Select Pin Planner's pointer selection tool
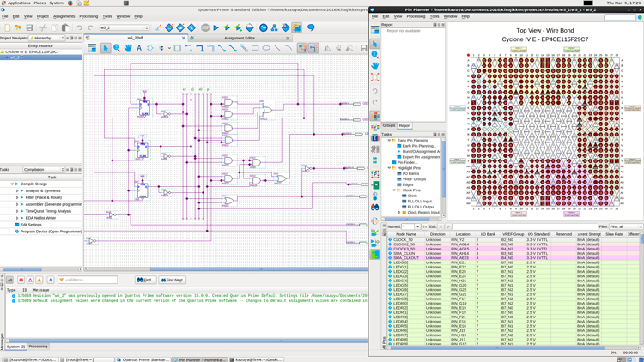Screen dimensions: 644x362 (x=374, y=44)
